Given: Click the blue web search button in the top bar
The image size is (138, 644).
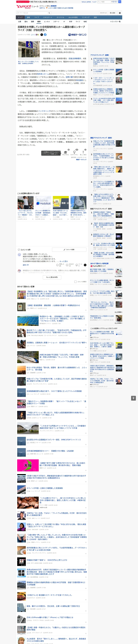Looking at the screenshot, I should coord(120,2).
